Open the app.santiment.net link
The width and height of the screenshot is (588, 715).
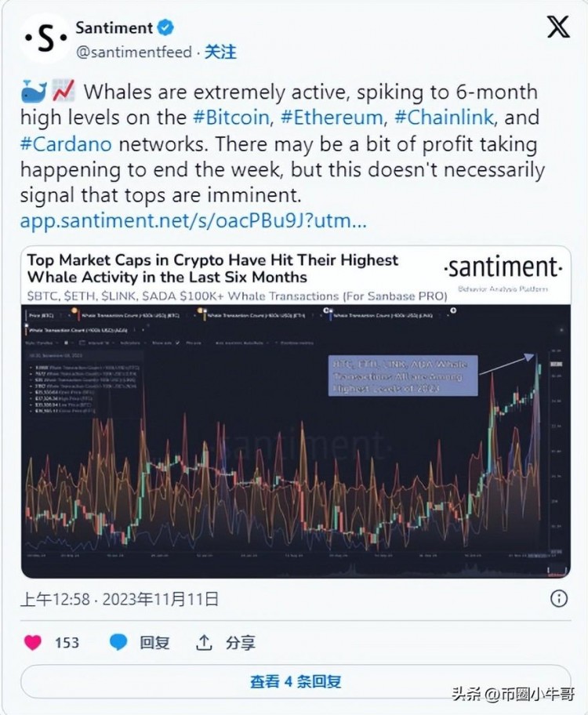193,221
